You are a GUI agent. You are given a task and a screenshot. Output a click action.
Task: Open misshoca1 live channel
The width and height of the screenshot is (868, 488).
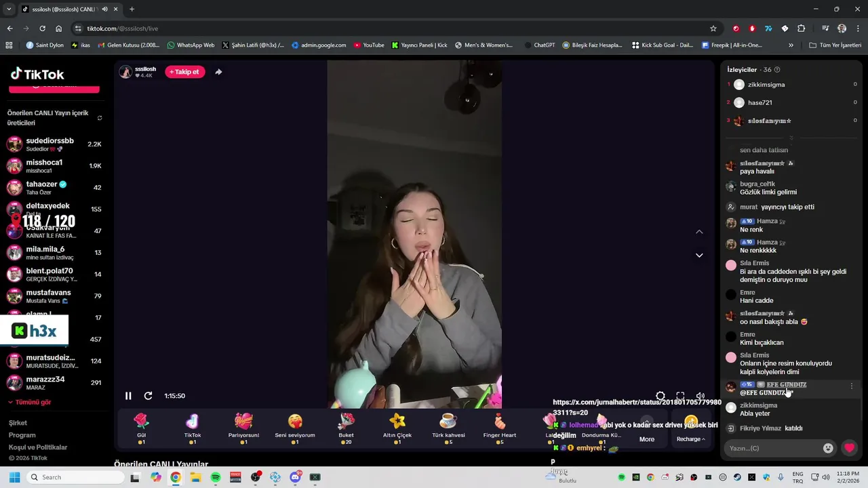tap(54, 166)
